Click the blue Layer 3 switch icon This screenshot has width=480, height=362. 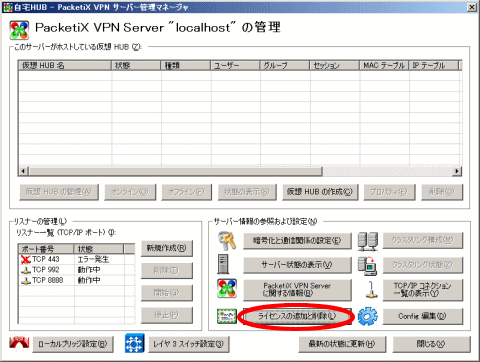(x=135, y=343)
